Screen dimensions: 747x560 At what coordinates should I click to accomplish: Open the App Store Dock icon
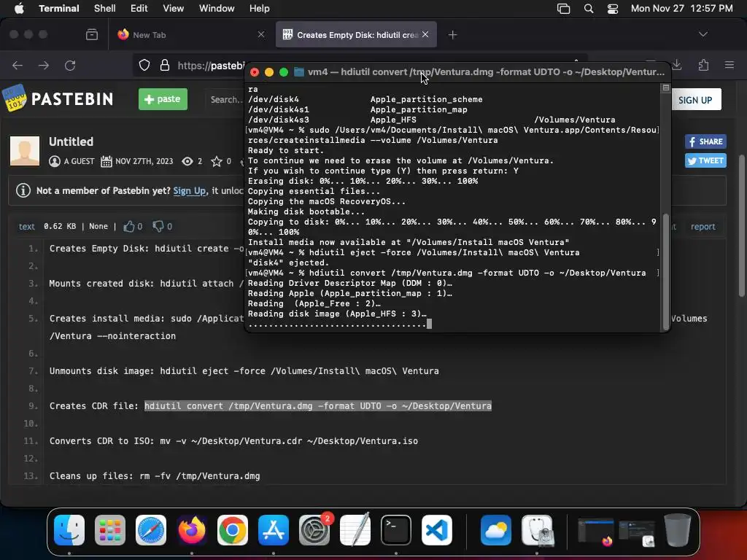coord(274,530)
